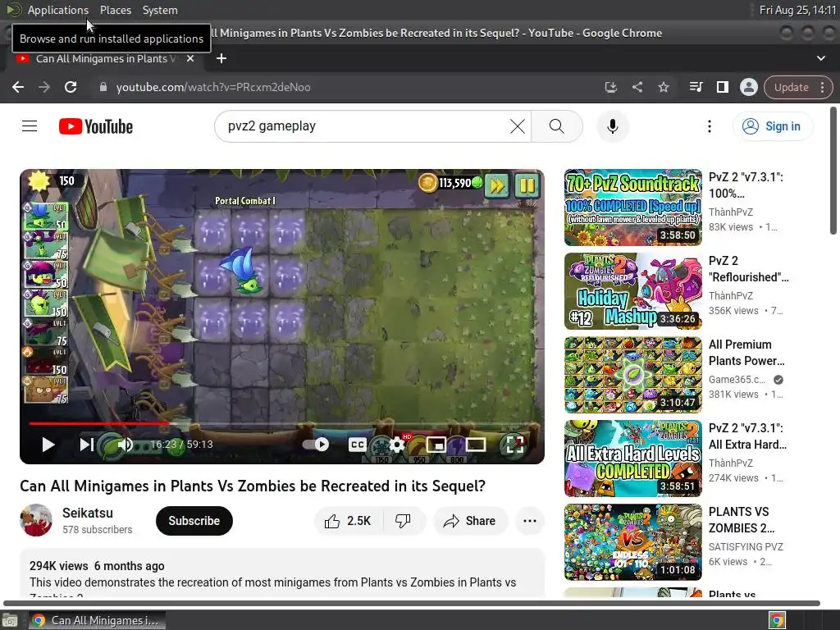The image size is (840, 630).
Task: Expand the tab search chevron
Action: click(x=820, y=58)
